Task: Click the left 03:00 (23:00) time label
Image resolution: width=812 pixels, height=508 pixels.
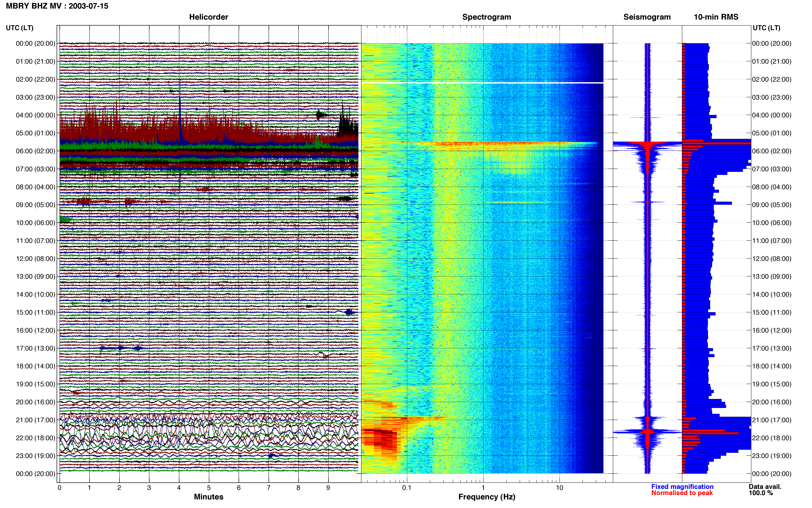Action: tap(36, 97)
